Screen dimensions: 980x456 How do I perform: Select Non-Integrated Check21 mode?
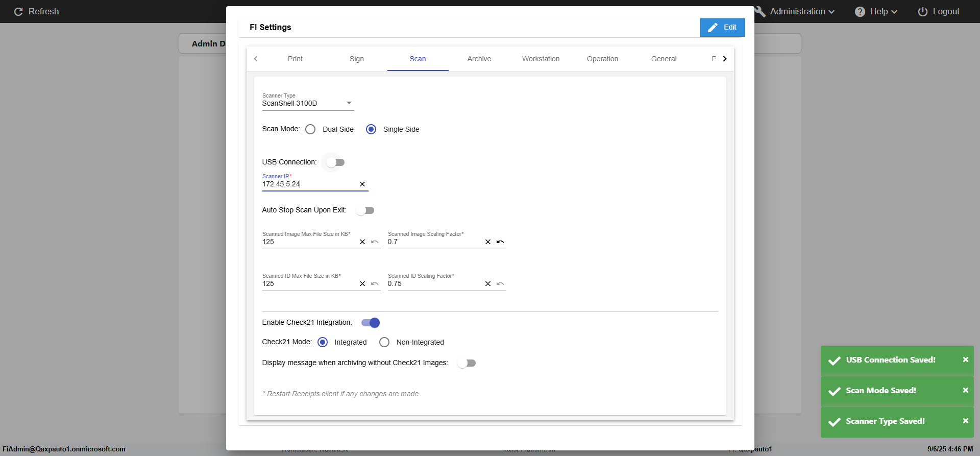384,342
